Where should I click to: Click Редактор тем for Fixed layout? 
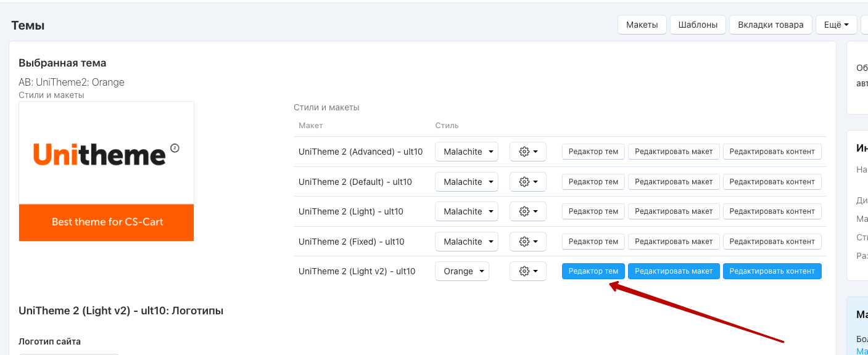pos(593,242)
